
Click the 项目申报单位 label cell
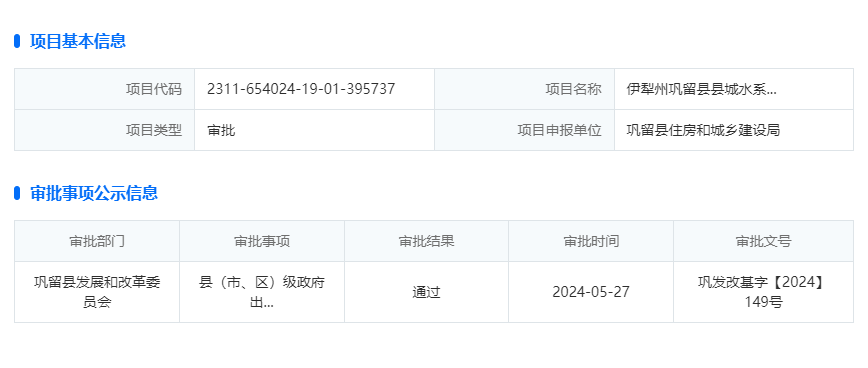[524, 130]
